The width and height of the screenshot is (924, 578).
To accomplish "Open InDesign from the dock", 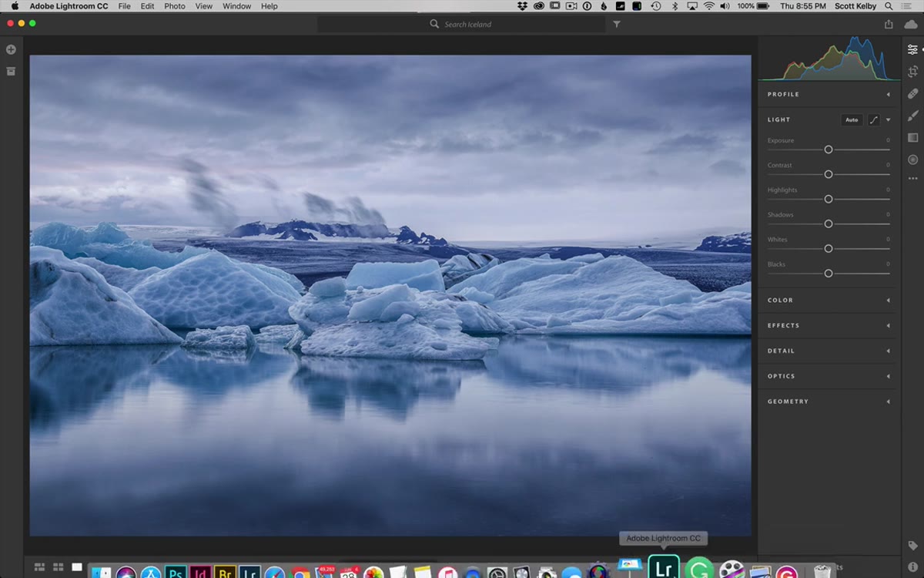I will pos(200,573).
